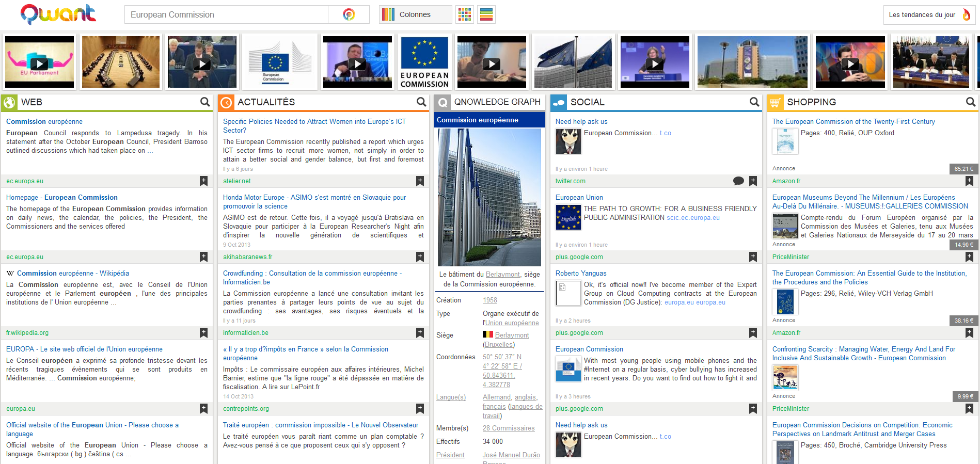Click the European Commission search input field
The height and width of the screenshot is (464, 980).
pos(226,14)
